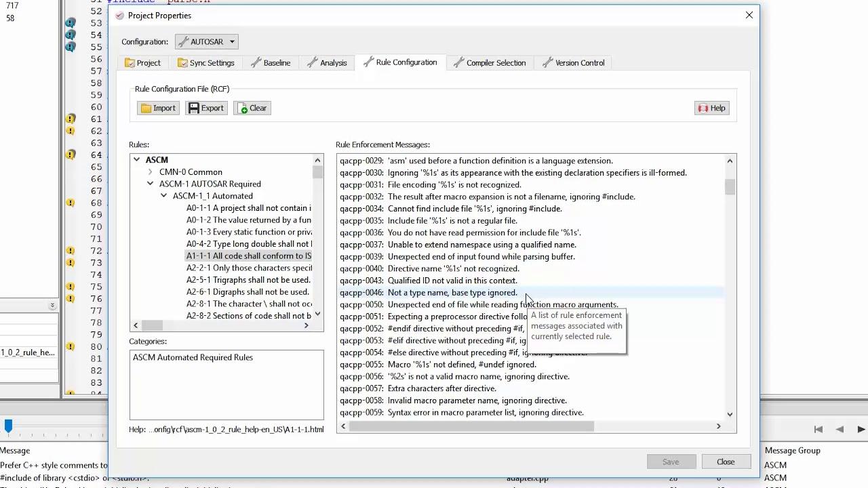Click the Categories box text ASCM Automated Required Rules

(x=193, y=358)
